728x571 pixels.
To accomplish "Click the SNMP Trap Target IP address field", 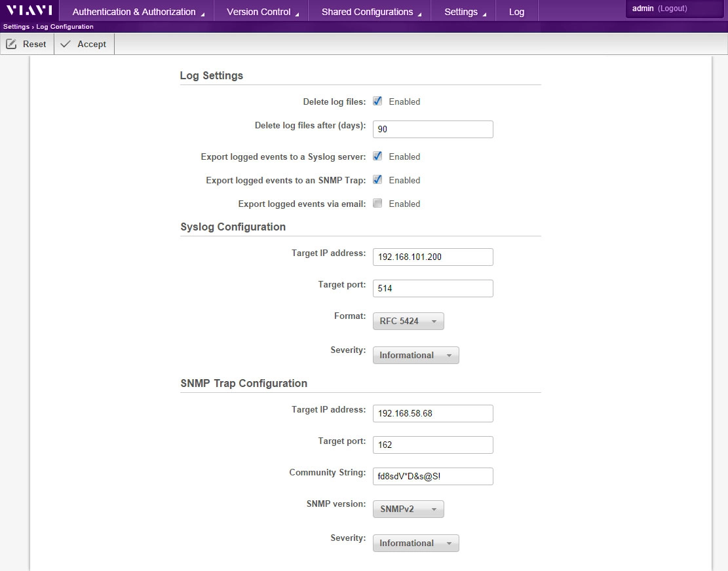I will 432,413.
